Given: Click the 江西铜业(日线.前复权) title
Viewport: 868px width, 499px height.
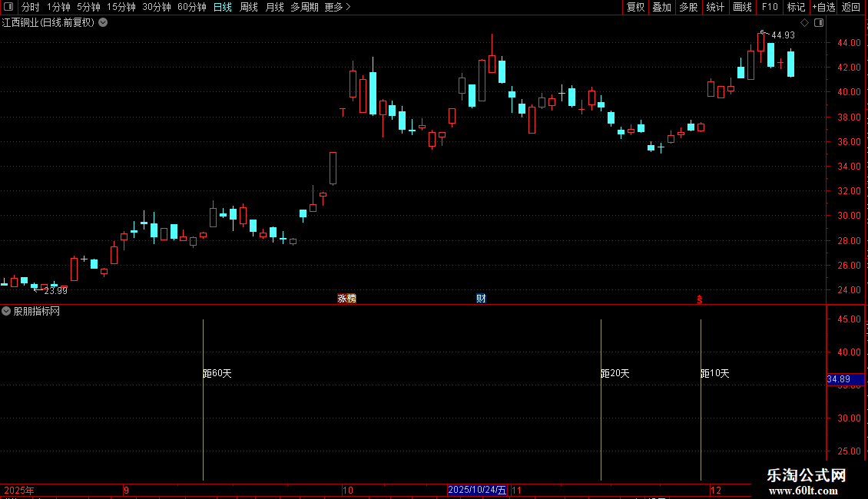Looking at the screenshot, I should pos(48,23).
